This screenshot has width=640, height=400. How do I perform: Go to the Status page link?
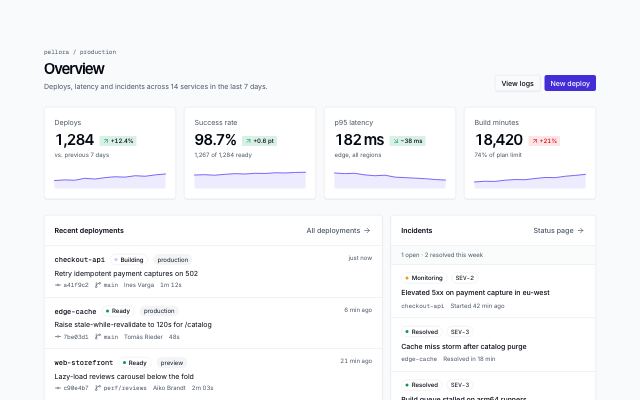(558, 231)
